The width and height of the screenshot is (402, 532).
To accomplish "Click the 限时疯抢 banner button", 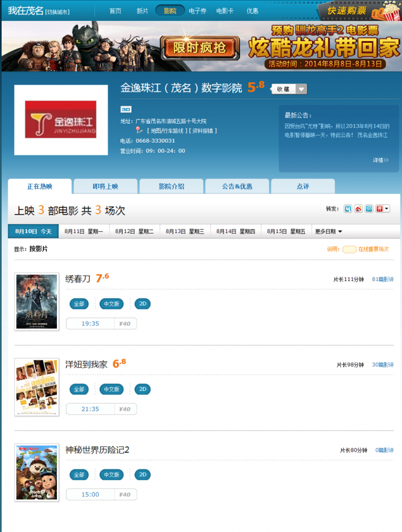I will click(200, 48).
